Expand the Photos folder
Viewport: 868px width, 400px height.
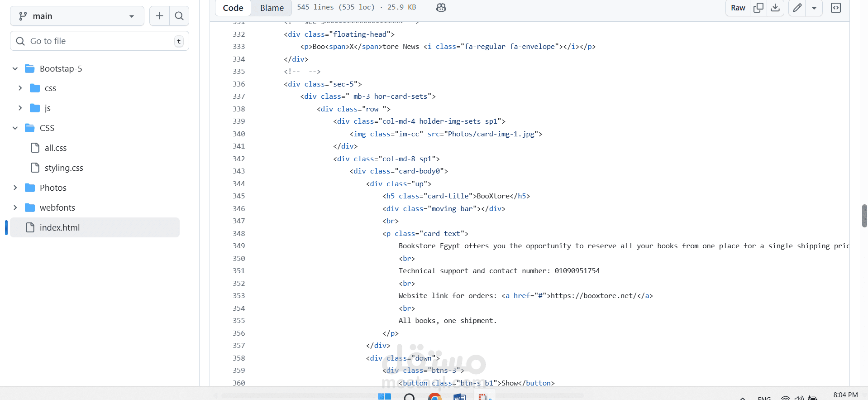(x=15, y=188)
